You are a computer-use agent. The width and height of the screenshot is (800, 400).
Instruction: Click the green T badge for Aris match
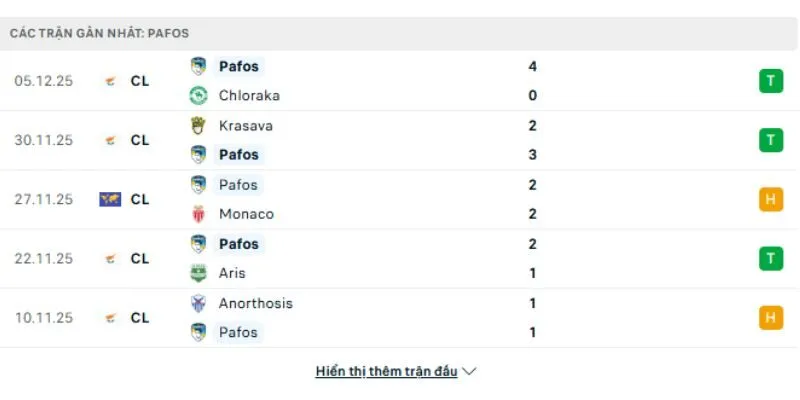[x=770, y=259]
